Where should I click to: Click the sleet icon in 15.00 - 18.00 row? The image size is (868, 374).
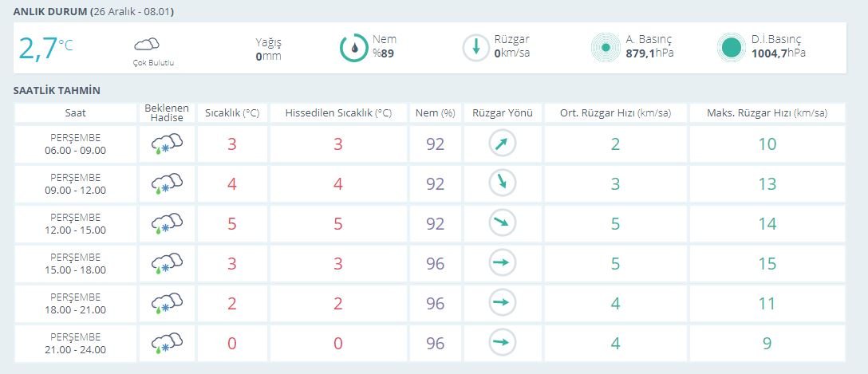point(167,263)
